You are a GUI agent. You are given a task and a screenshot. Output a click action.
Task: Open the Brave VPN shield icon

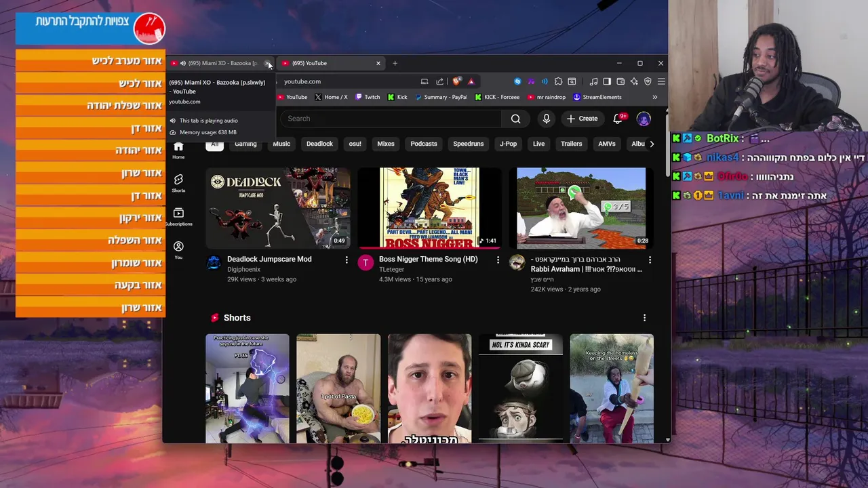648,81
